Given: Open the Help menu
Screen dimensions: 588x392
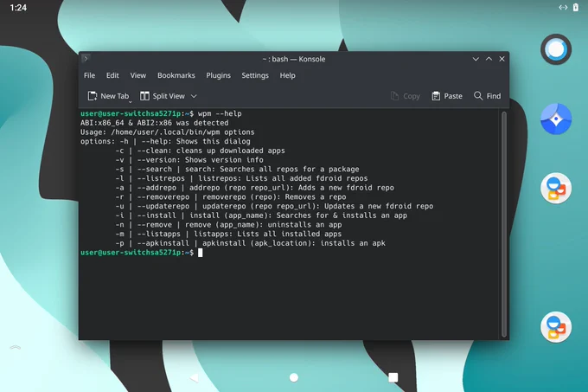Looking at the screenshot, I should [287, 75].
